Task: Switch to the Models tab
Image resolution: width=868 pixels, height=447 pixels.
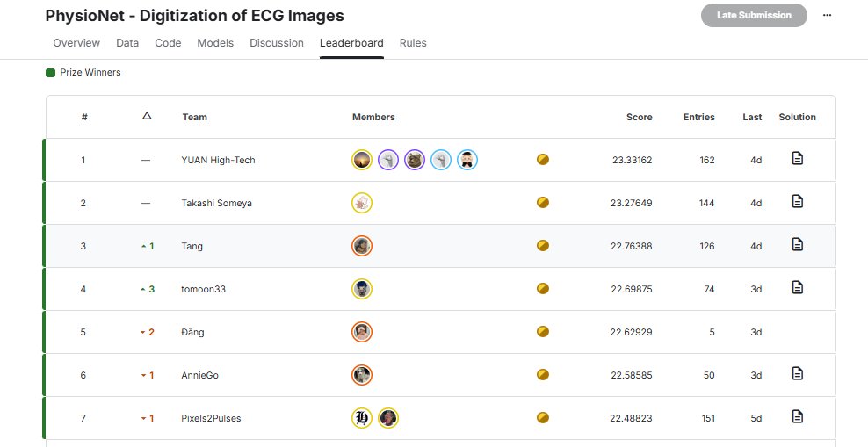Action: pyautogui.click(x=215, y=43)
